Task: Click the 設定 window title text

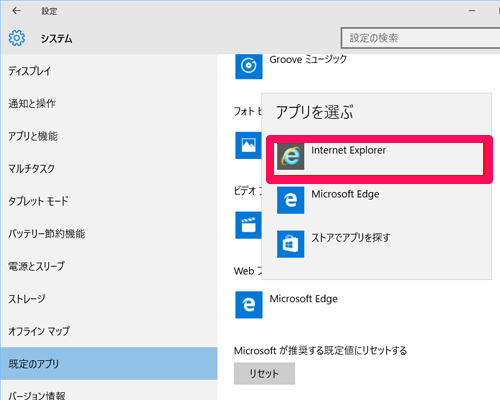Action: tap(49, 11)
